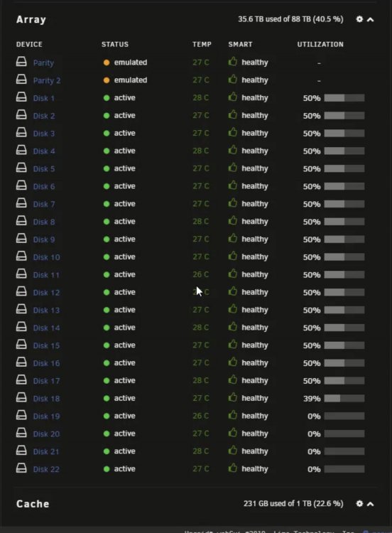392x533 pixels.
Task: Click the green active status dot for Disk 9
Action: click(107, 239)
